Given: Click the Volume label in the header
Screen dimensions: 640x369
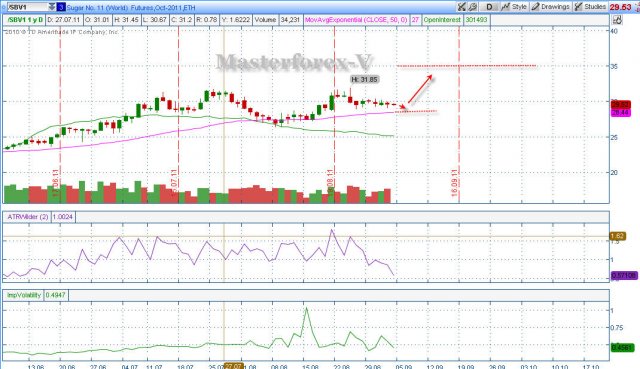Looking at the screenshot, I should tap(266, 20).
